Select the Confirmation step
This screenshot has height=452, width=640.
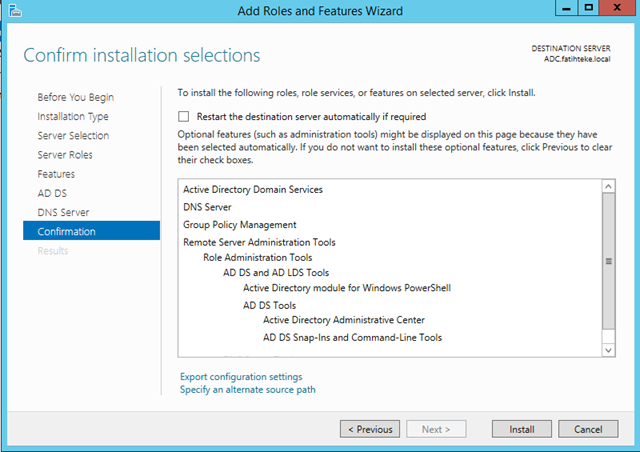tap(91, 231)
